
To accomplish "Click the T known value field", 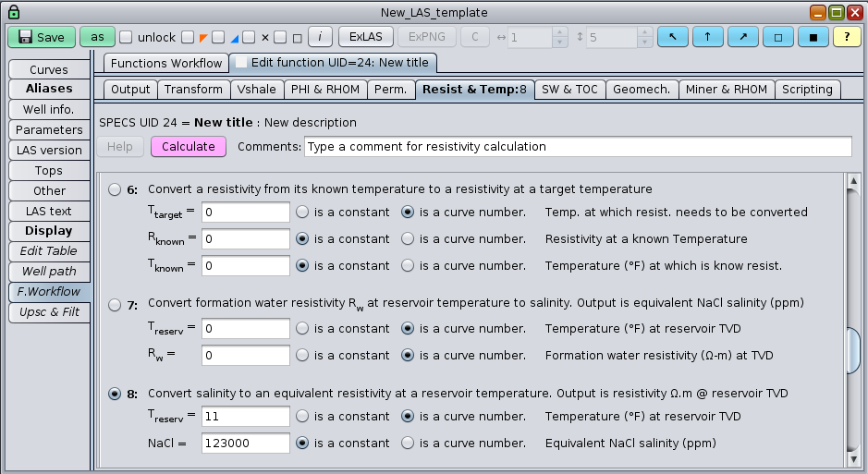I will pos(245,265).
